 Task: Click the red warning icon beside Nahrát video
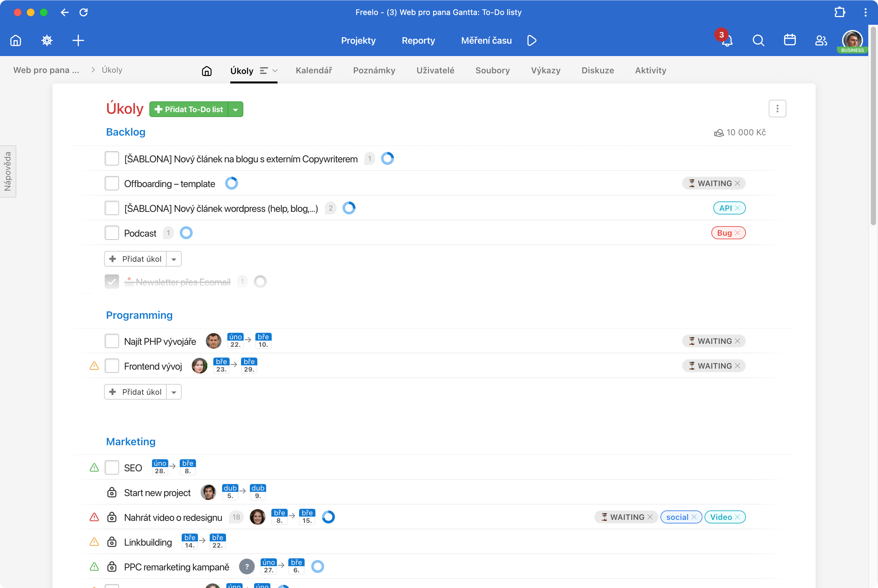coord(94,517)
